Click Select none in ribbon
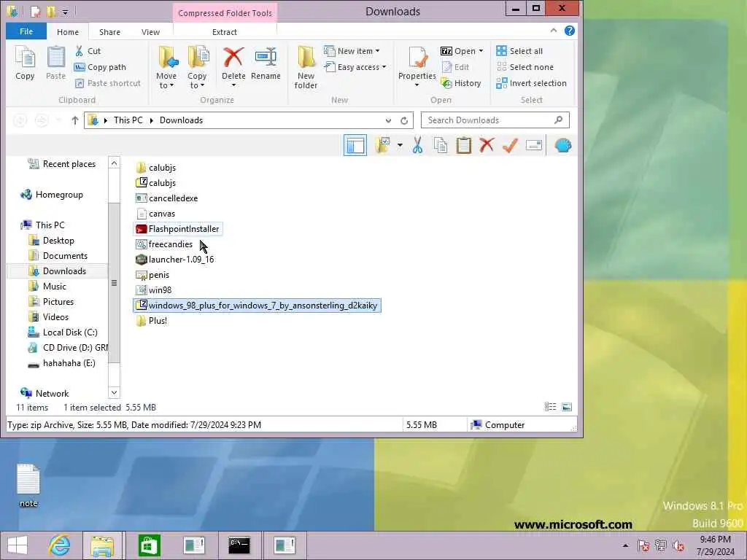Screen dimensions: 747x560 pyautogui.click(x=525, y=67)
